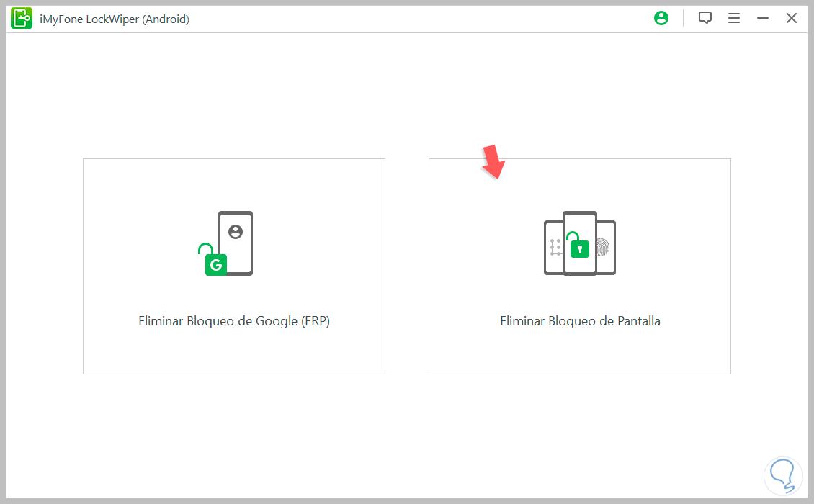Click blank area below the FRP label
The height and width of the screenshot is (504, 814).
tap(234, 353)
